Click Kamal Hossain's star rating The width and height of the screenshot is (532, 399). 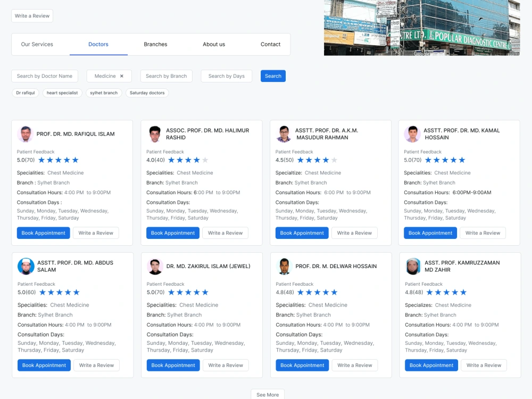(x=445, y=160)
